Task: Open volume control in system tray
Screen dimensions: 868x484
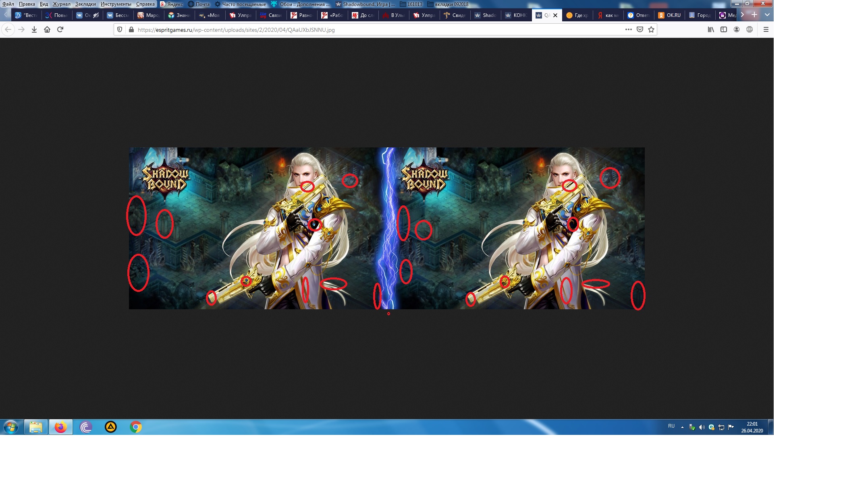Action: click(702, 427)
